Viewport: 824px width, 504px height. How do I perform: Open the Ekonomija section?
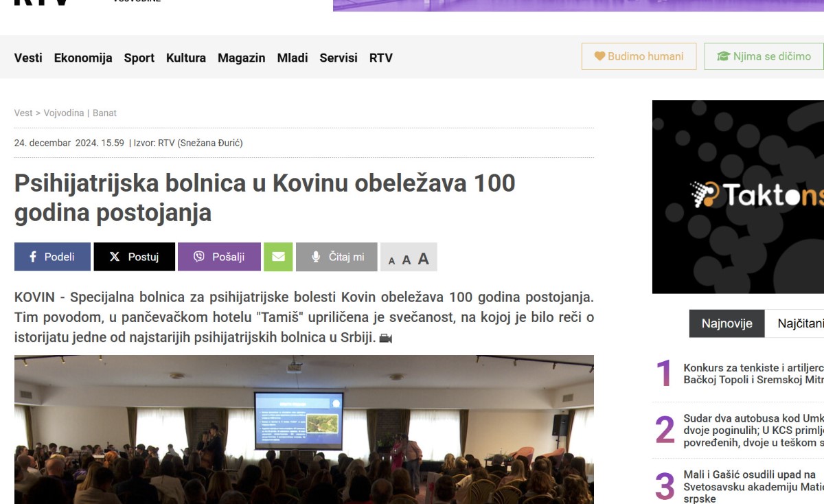[x=83, y=58]
